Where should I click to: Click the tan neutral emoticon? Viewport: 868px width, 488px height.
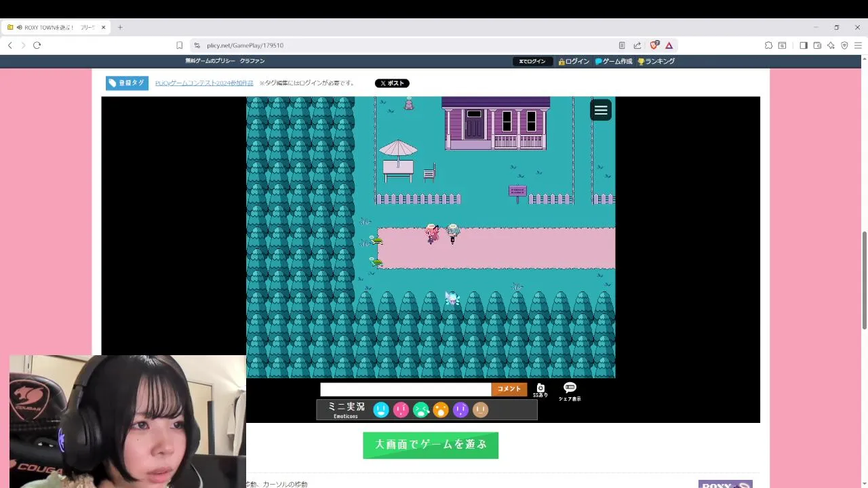480,409
